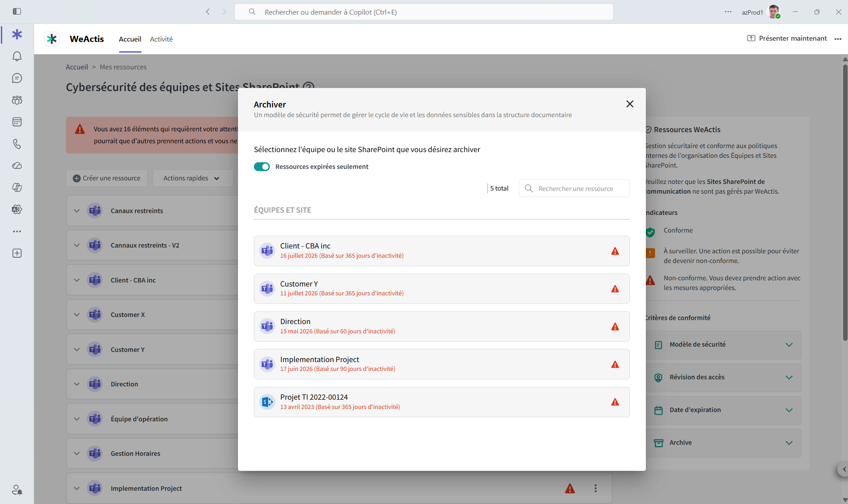Viewport: 848px width, 504px height.
Task: Open Teams communities icon in the sidebar
Action: tap(17, 100)
